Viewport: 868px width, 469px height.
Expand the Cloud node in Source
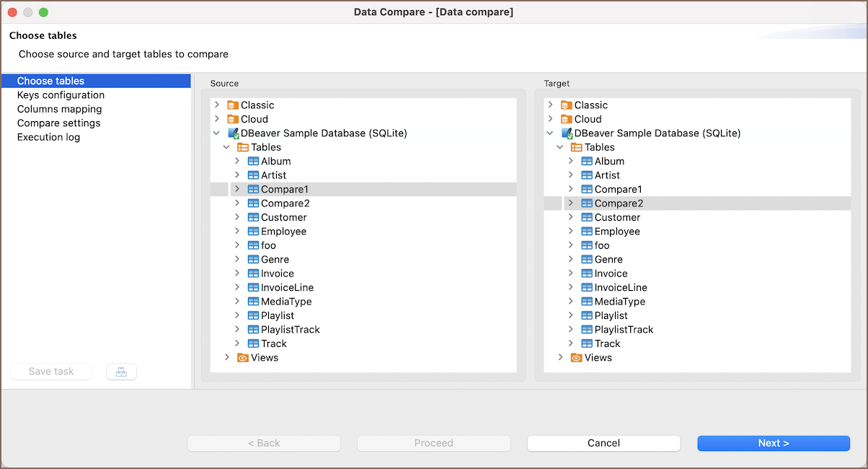click(x=216, y=119)
